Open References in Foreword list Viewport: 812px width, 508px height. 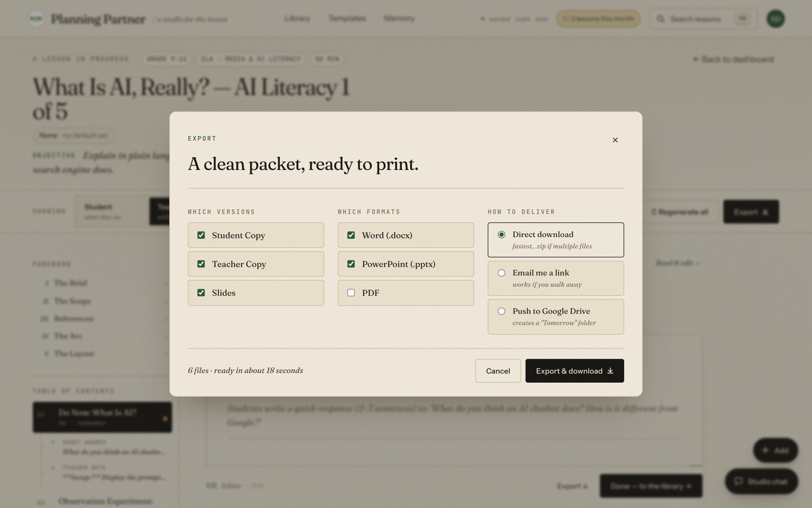click(x=73, y=318)
